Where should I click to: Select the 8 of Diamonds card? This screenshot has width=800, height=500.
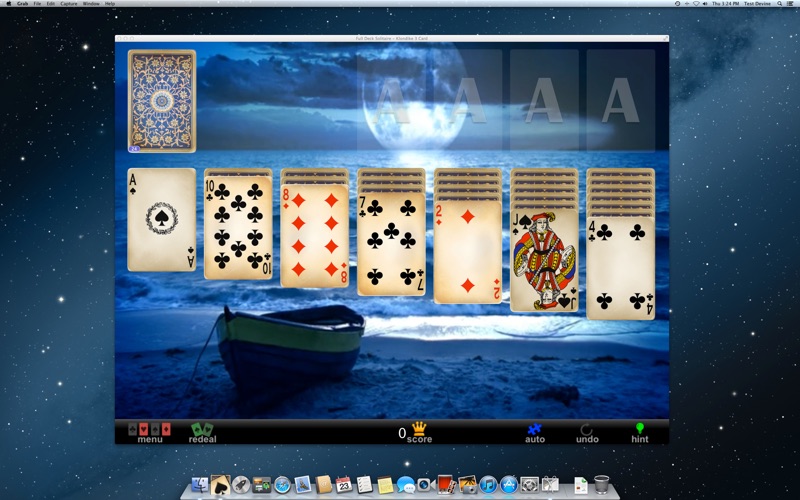pyautogui.click(x=315, y=236)
